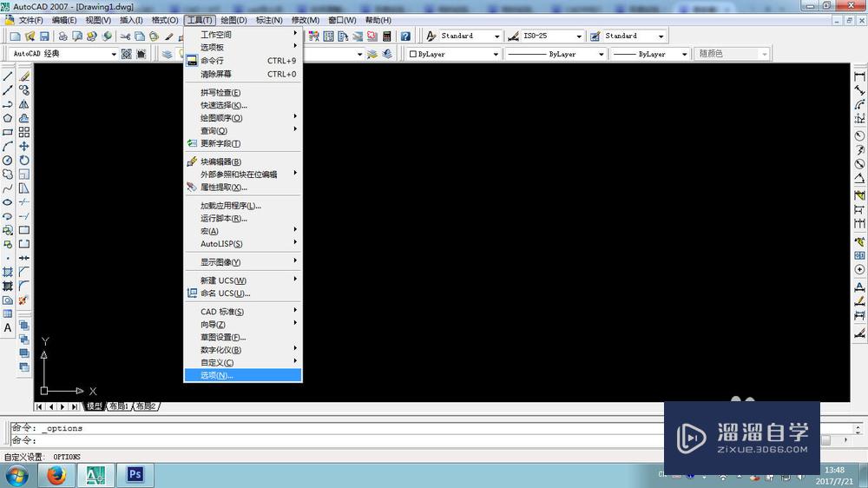
Task: Open the QuickCalc calculator icon
Action: pos(387,36)
